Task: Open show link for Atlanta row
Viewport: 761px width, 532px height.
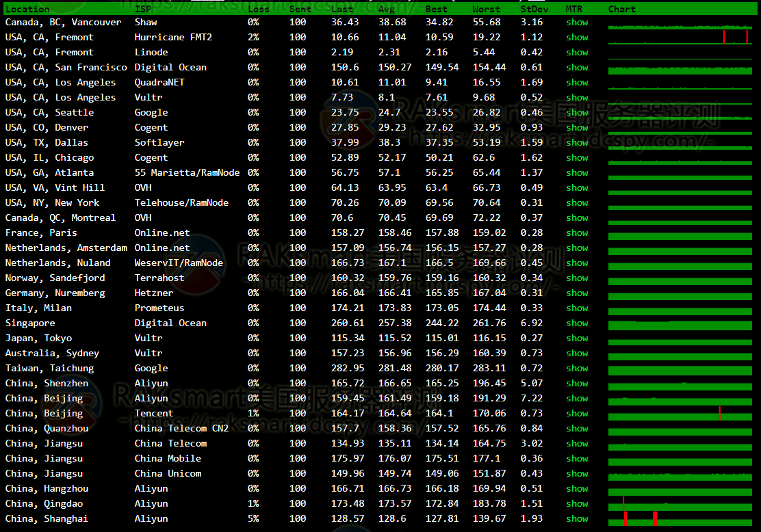Action: (x=577, y=172)
